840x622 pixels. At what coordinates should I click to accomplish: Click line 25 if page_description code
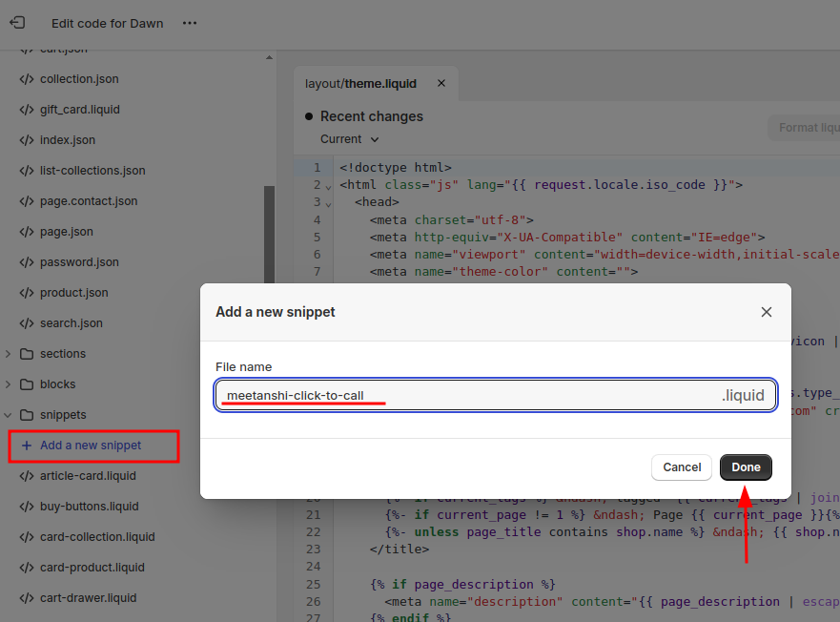[x=462, y=584]
